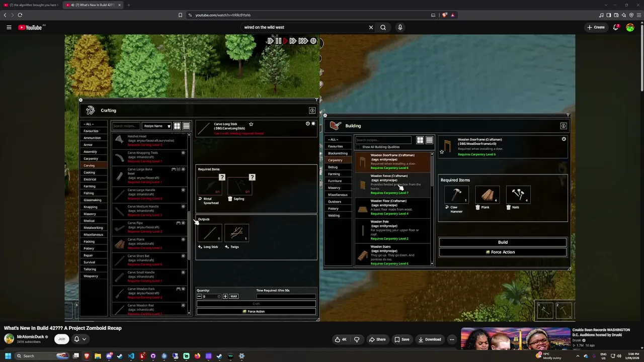
Task: Dislike the video
Action: pos(357,339)
